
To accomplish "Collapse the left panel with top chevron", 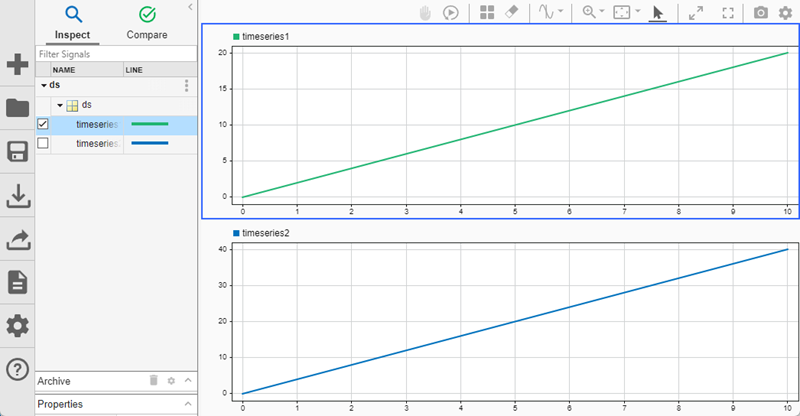I will pos(190,7).
